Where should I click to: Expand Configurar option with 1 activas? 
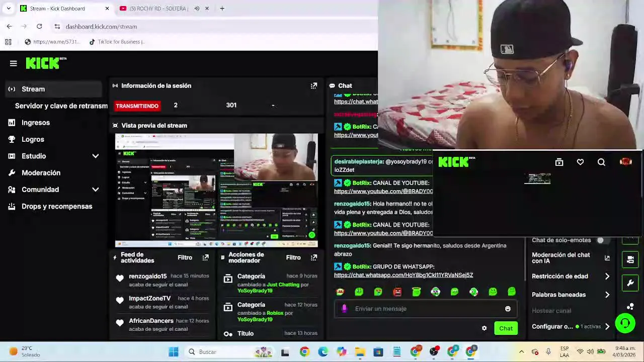click(x=607, y=326)
